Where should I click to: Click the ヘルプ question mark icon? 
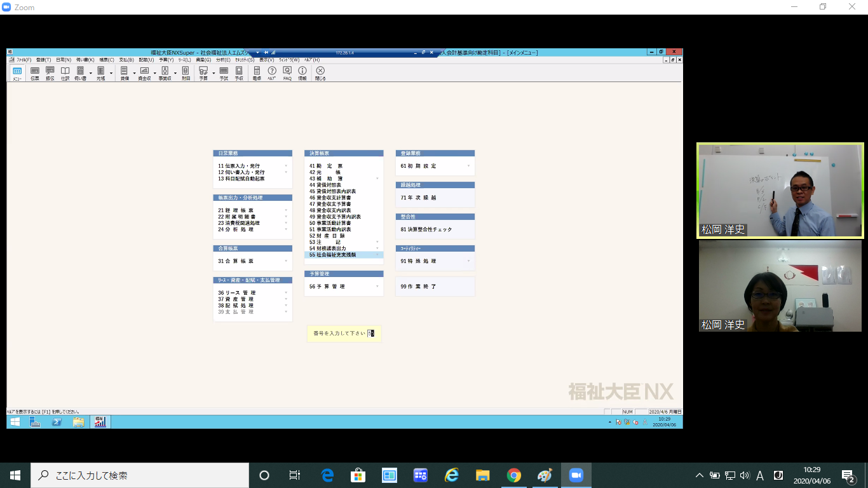tap(272, 73)
